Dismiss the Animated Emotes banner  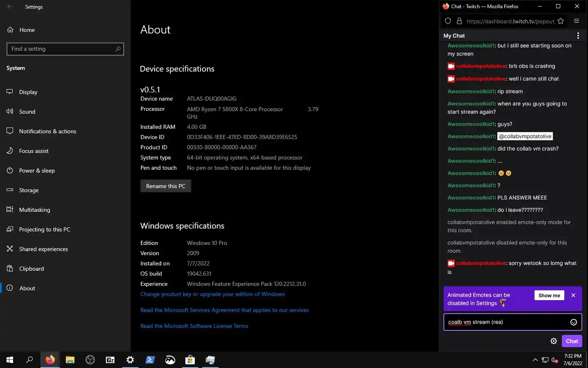(573, 295)
